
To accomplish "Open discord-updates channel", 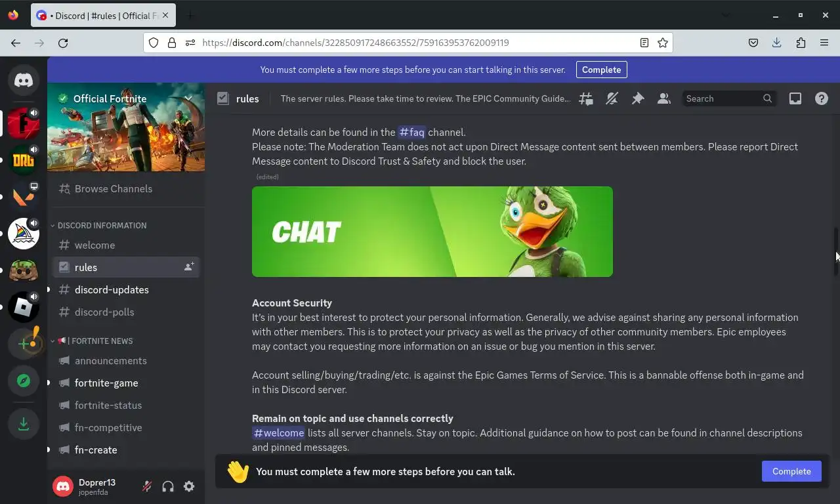I will tap(126, 289).
